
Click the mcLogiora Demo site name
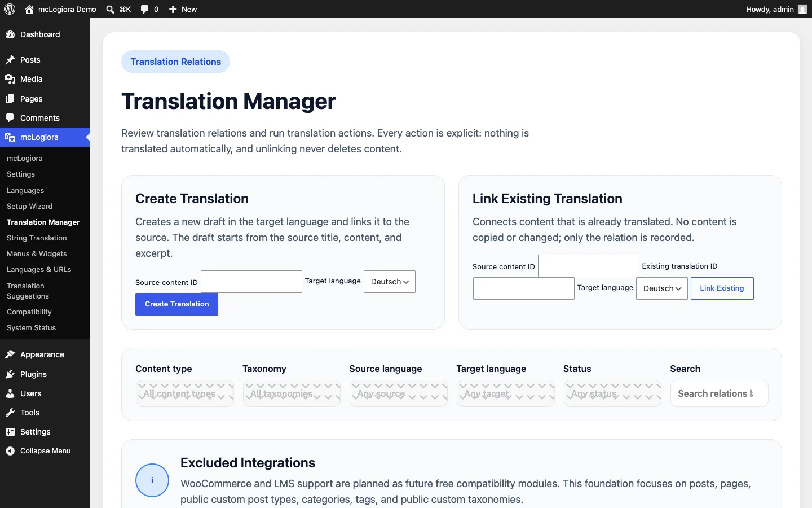[x=67, y=9]
